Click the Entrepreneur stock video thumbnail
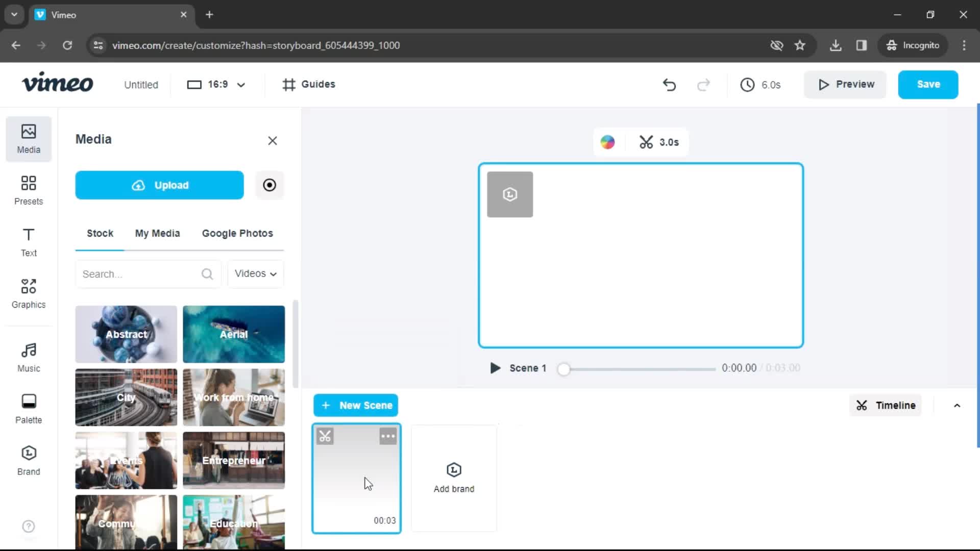980x551 pixels. click(x=234, y=460)
